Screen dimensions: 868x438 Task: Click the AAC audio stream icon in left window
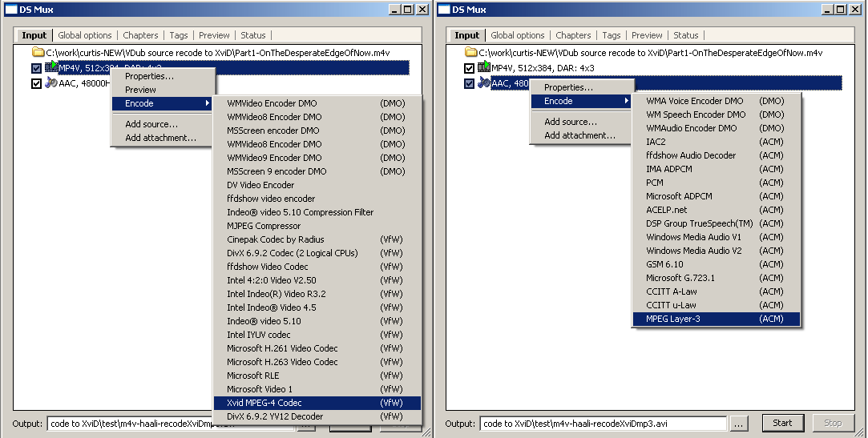click(51, 83)
